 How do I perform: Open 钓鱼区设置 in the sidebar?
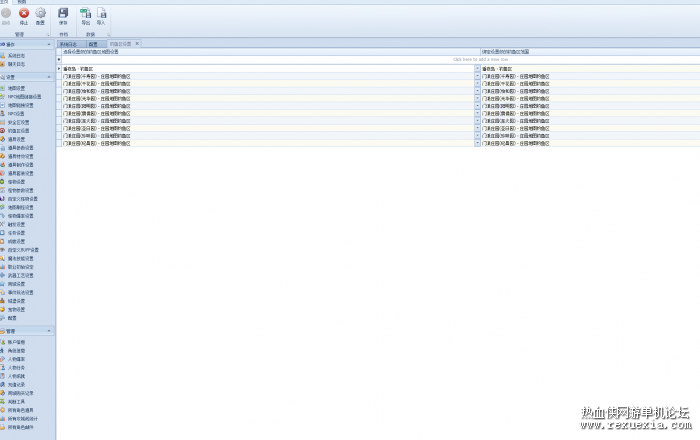pos(18,131)
